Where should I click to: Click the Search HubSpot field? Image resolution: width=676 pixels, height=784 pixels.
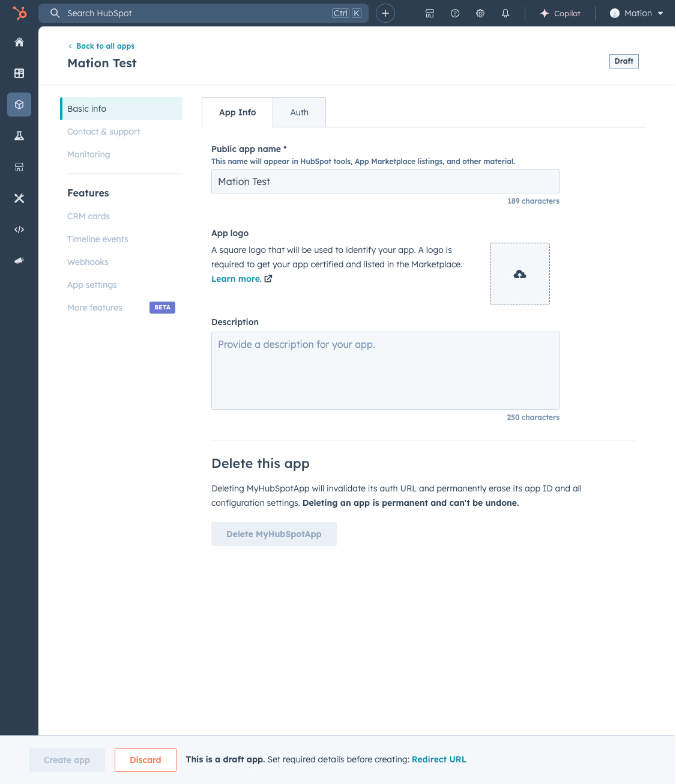(204, 13)
